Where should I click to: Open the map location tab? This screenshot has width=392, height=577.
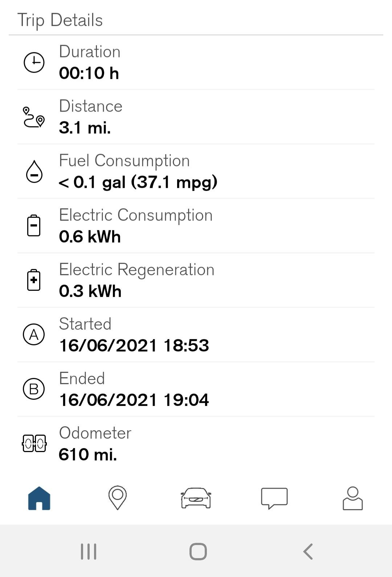[x=118, y=498]
